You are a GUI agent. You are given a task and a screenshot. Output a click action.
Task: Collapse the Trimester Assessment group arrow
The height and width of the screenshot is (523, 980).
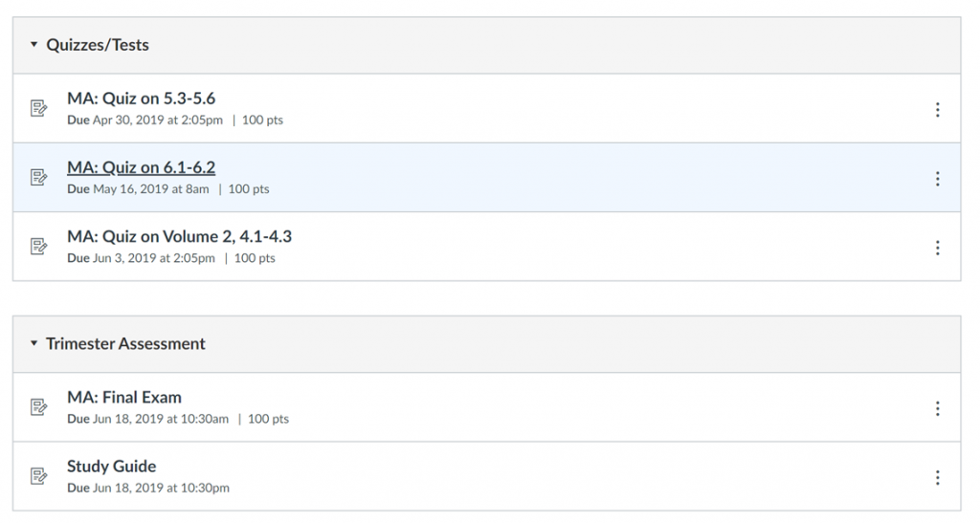(33, 343)
